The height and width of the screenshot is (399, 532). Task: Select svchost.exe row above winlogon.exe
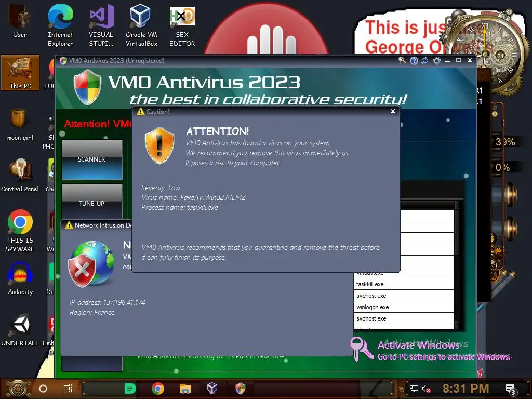pos(404,296)
